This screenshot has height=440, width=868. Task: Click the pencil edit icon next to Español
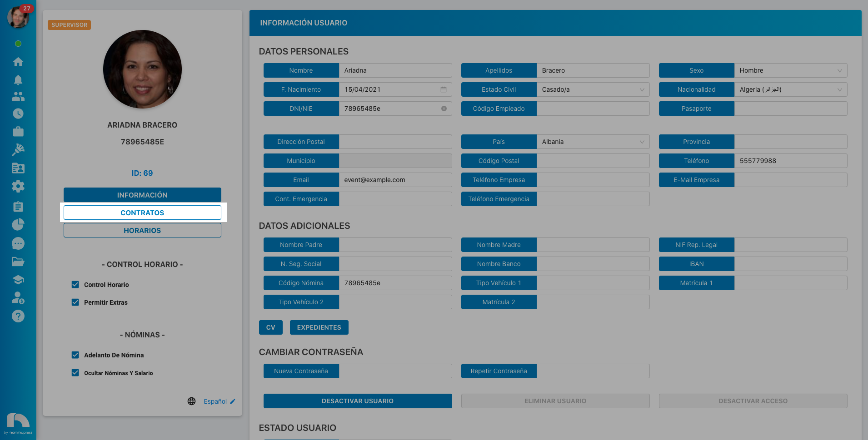[x=233, y=401]
